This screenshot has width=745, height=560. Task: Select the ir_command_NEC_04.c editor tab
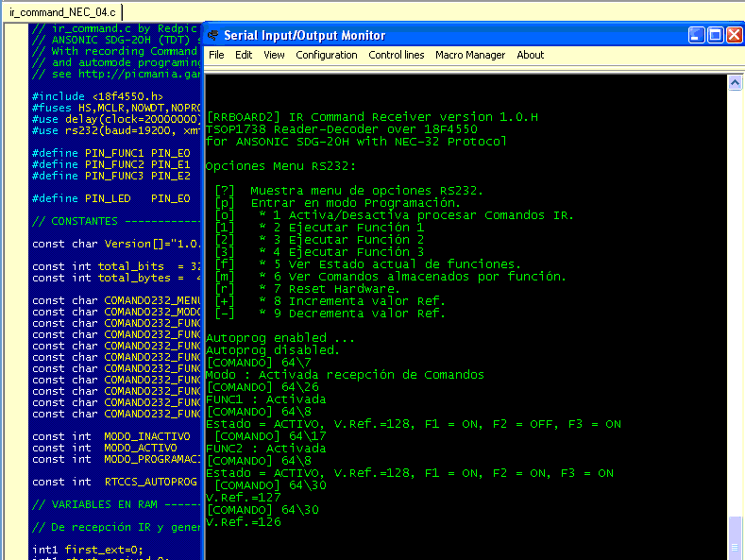pos(62,12)
